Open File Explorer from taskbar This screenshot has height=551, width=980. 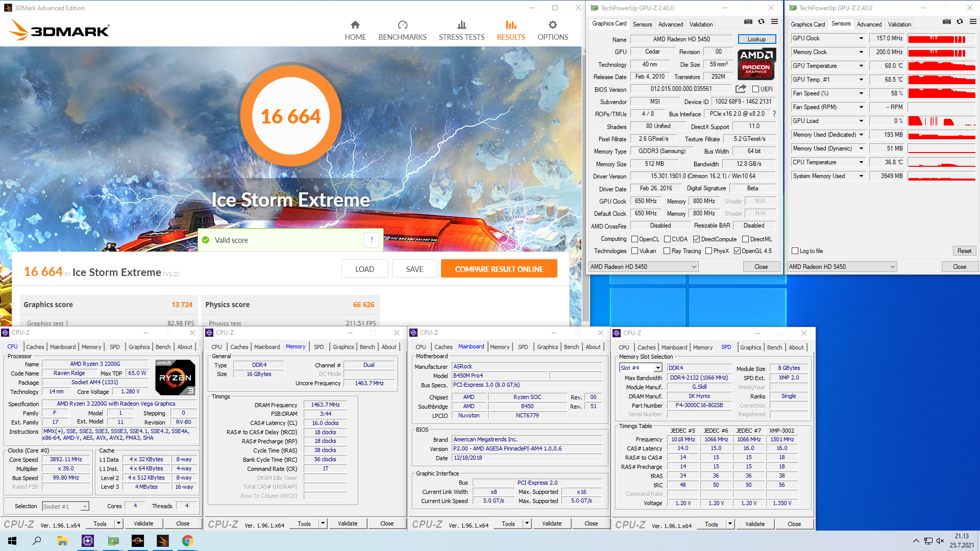[x=62, y=541]
